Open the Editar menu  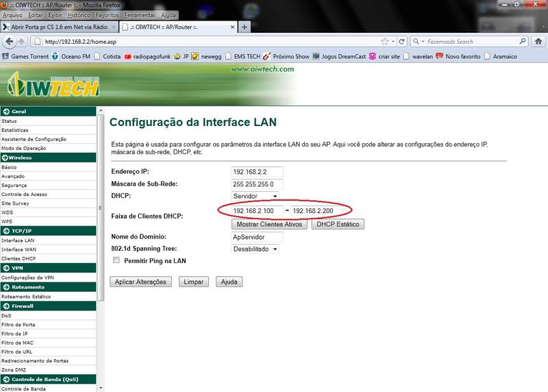point(36,15)
